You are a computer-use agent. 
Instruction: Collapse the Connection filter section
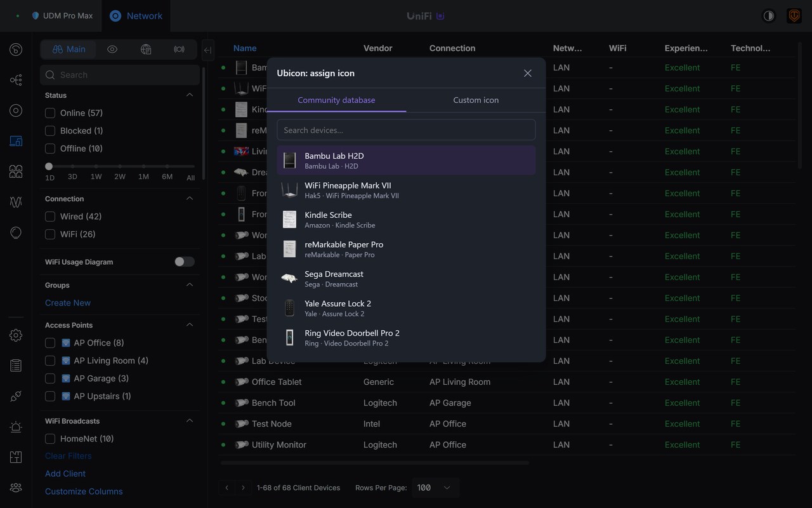(x=190, y=199)
